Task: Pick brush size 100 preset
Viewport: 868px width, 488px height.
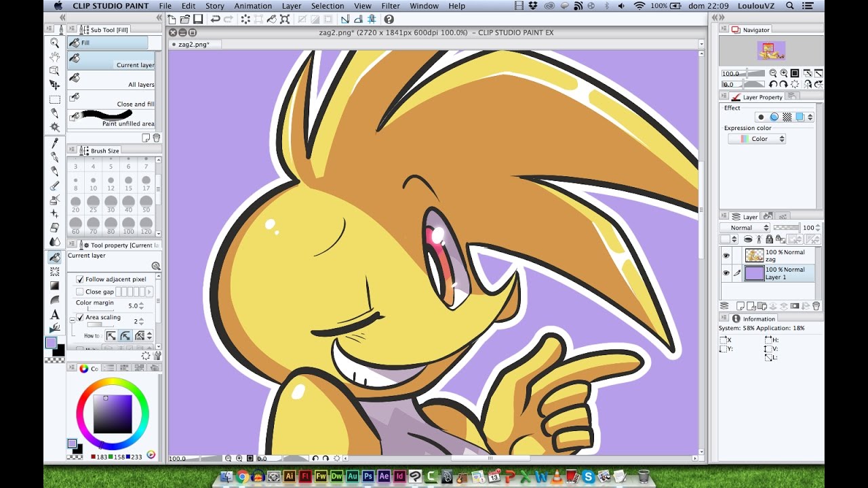Action: click(x=128, y=224)
